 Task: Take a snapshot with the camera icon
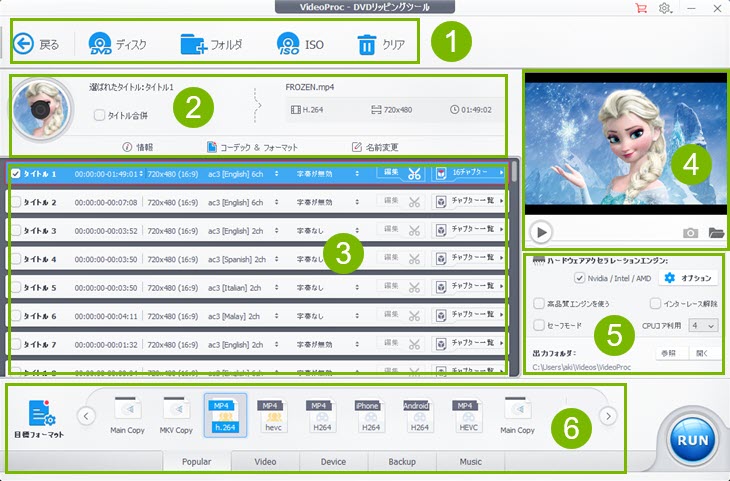pyautogui.click(x=690, y=233)
